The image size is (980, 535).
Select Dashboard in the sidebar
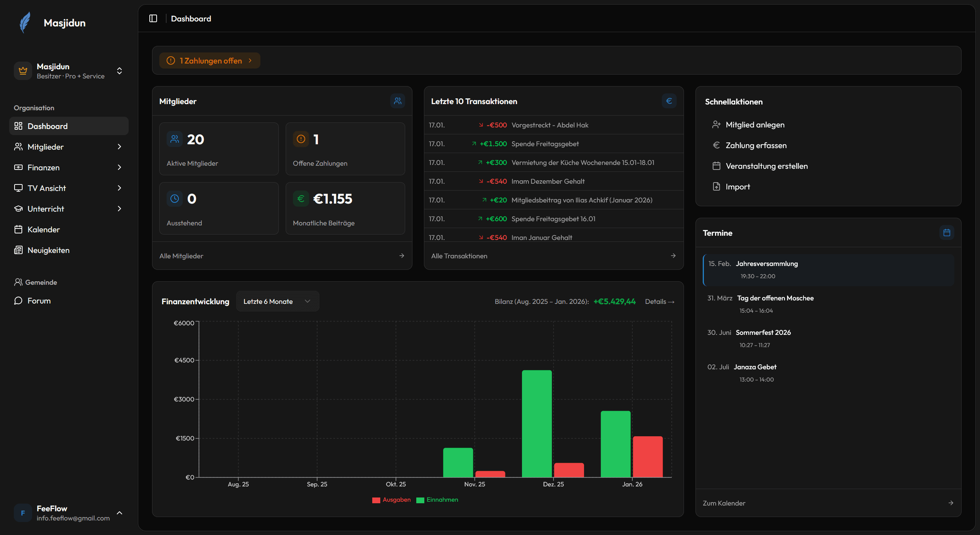coord(47,126)
